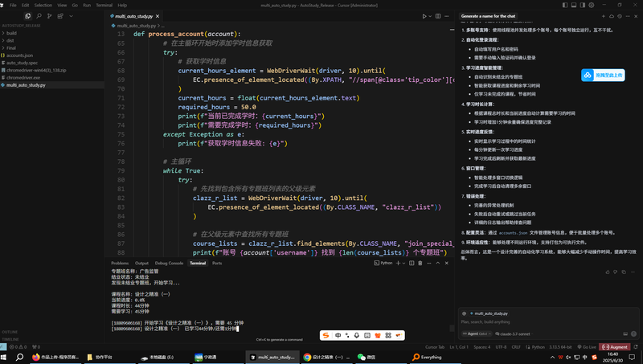
Task: Send the chat message button
Action: tap(633, 333)
